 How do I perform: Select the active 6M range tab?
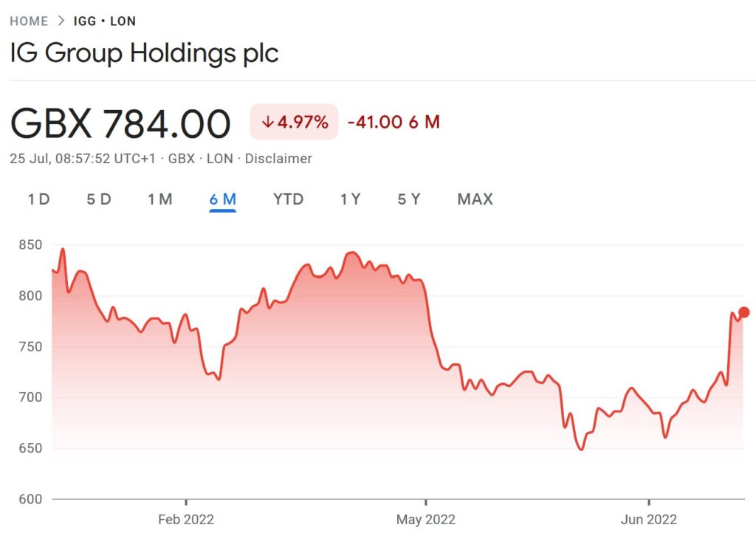pyautogui.click(x=222, y=199)
